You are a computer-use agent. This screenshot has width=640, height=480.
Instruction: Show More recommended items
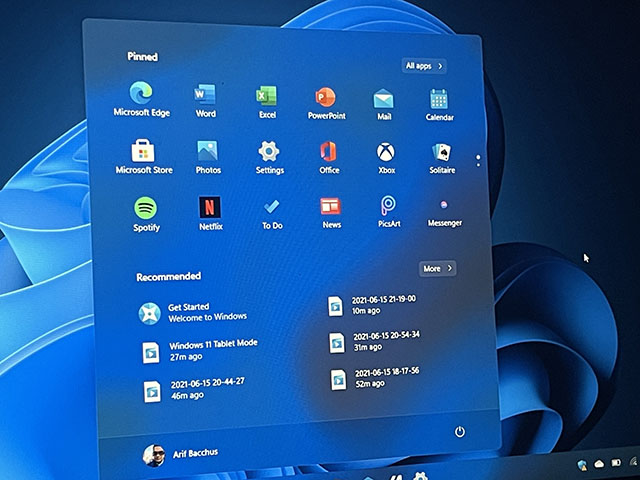(x=438, y=269)
